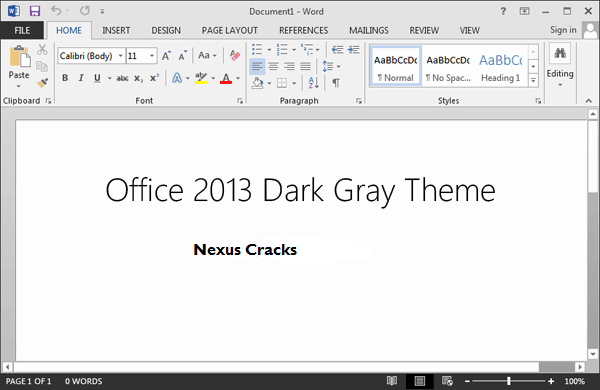Click the Paste button
Screen dimensions: 600x390
[x=20, y=61]
